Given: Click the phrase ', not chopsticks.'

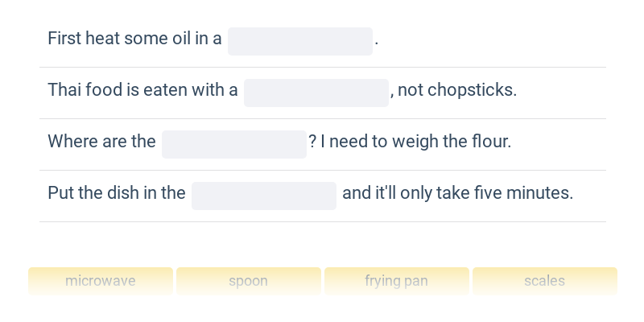Looking at the screenshot, I should point(453,90).
